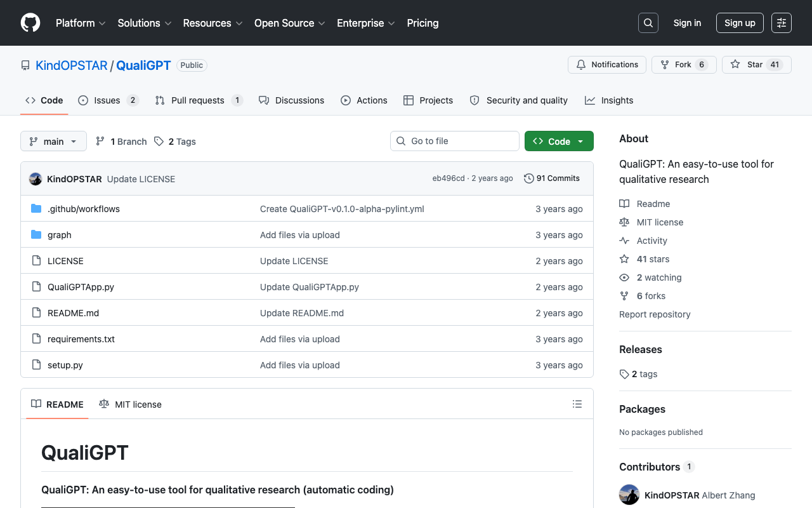Expand the Enterprise menu
This screenshot has width=812, height=508.
[366, 23]
